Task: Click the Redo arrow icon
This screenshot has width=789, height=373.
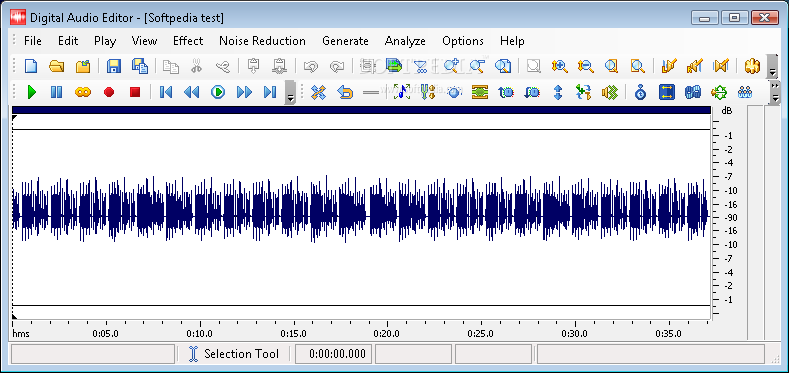Action: coord(336,66)
